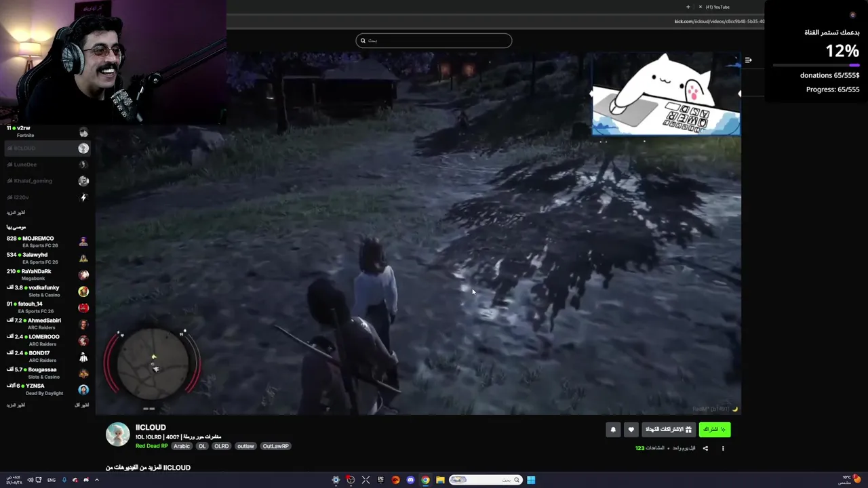Expand show more under followed channels

[16, 213]
